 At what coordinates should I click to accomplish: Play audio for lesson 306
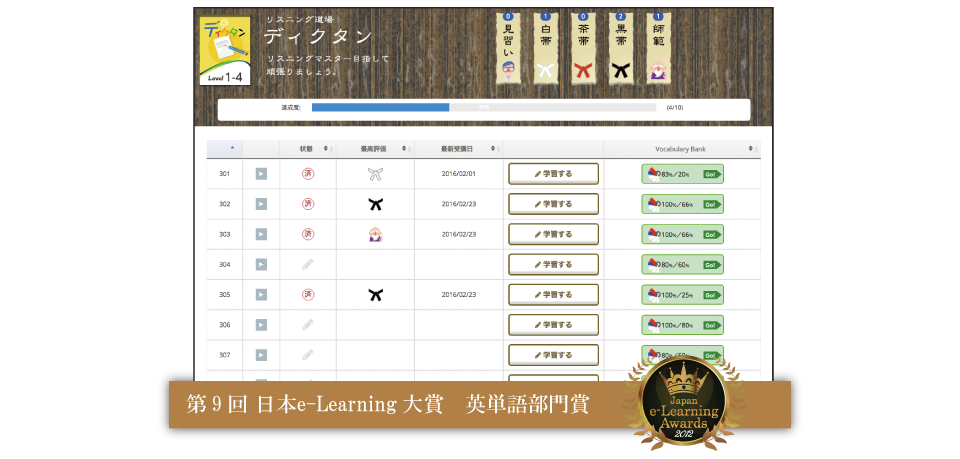(261, 324)
